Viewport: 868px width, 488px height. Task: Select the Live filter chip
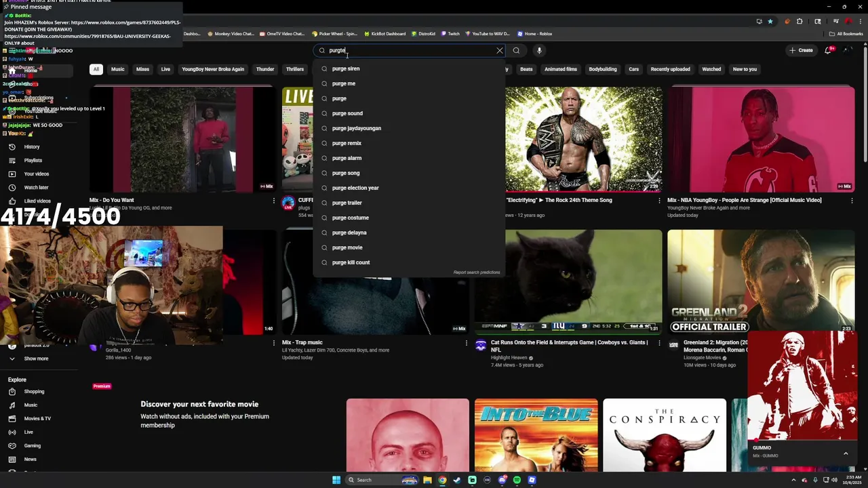[165, 69]
